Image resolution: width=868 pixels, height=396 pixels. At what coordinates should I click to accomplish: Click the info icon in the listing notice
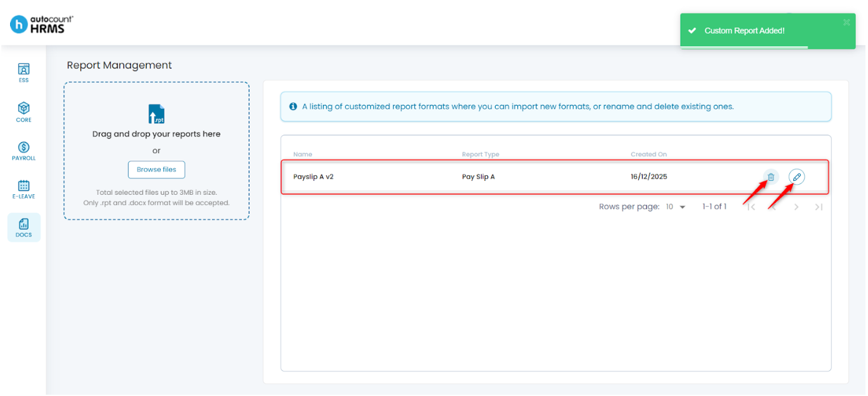coord(293,106)
